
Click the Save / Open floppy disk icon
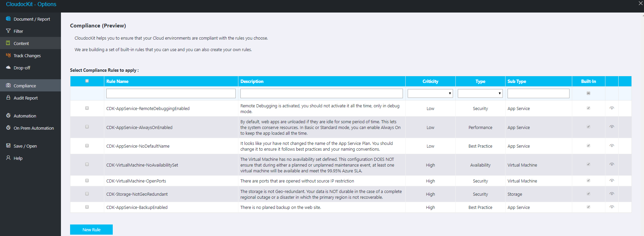pos(8,146)
